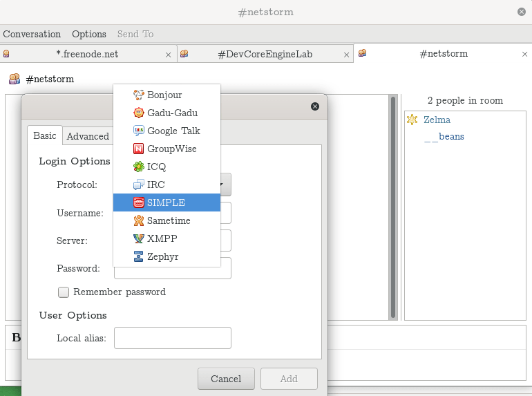The width and height of the screenshot is (532, 396).
Task: Switch to the #DevCoreEngineLab tab
Action: [x=265, y=54]
